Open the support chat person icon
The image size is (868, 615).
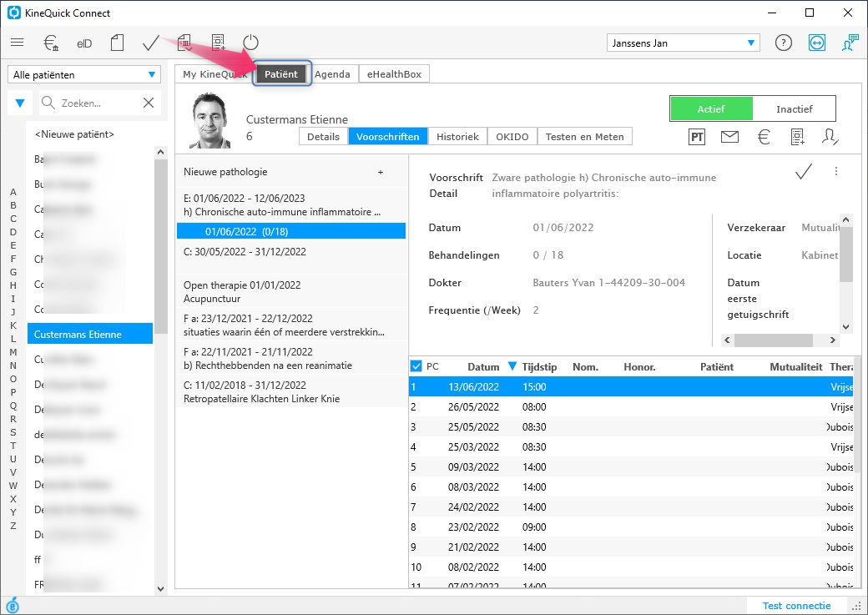849,43
